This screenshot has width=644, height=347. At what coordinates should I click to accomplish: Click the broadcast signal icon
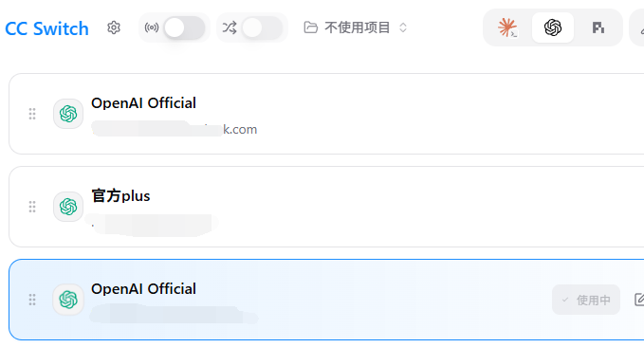tap(152, 27)
